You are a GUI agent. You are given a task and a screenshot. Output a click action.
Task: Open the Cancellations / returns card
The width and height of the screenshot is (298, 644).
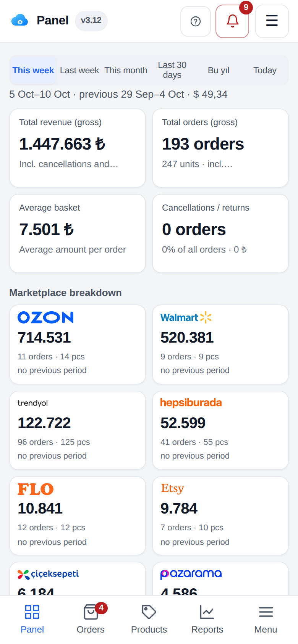(x=220, y=233)
